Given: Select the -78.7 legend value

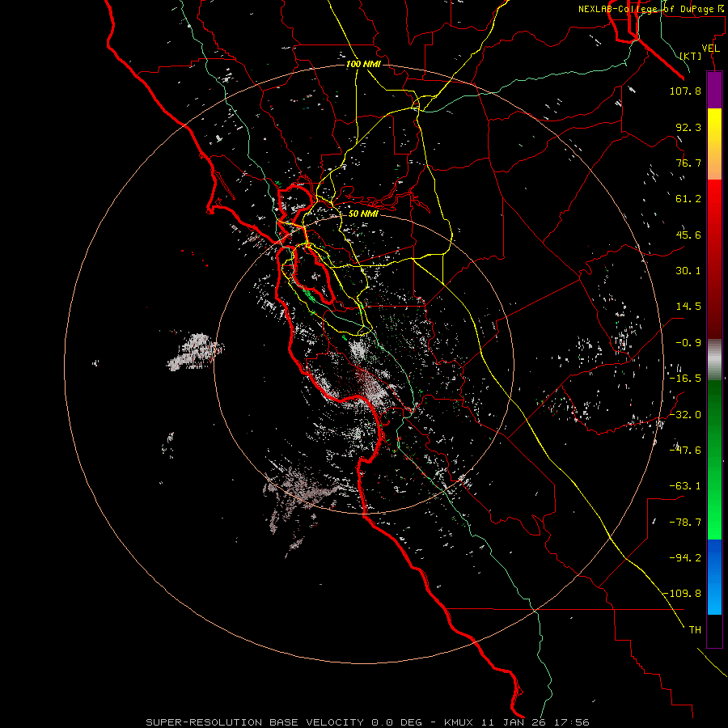Looking at the screenshot, I should (685, 523).
